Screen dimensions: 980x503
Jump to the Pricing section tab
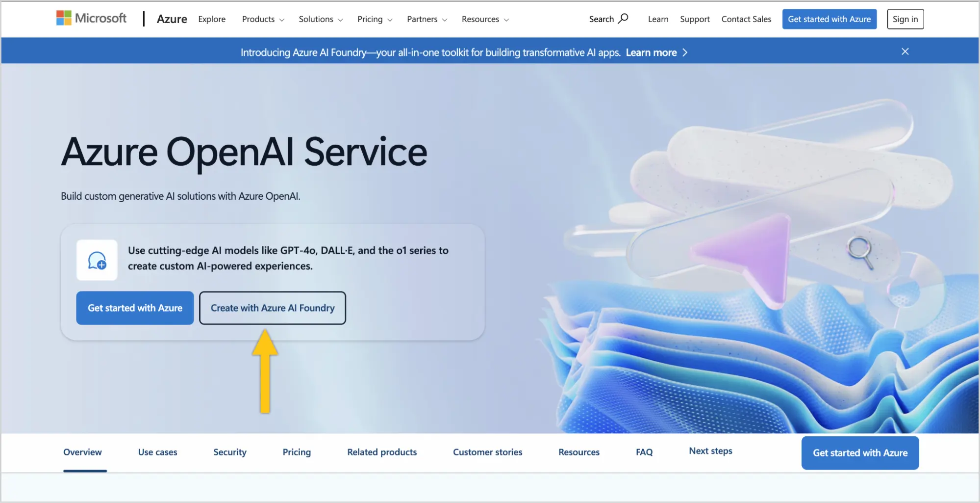[297, 452]
